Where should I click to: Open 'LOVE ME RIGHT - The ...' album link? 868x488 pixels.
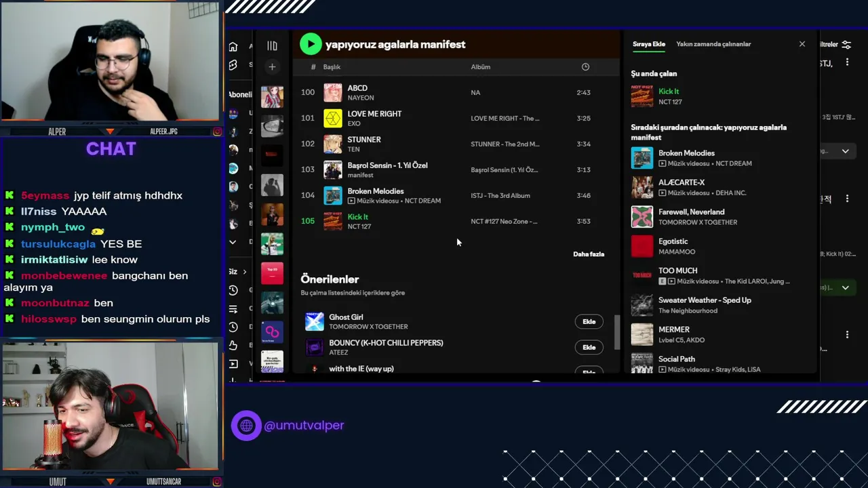tap(505, 119)
